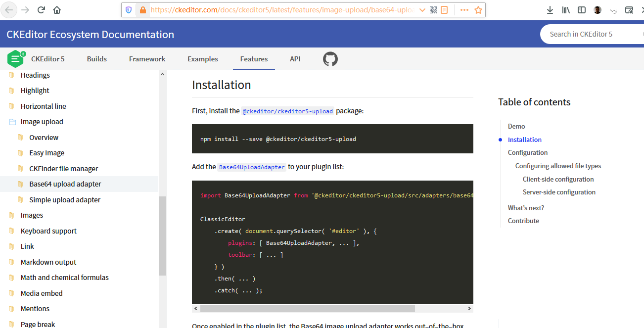Collapse the Image upload folder

pos(42,122)
